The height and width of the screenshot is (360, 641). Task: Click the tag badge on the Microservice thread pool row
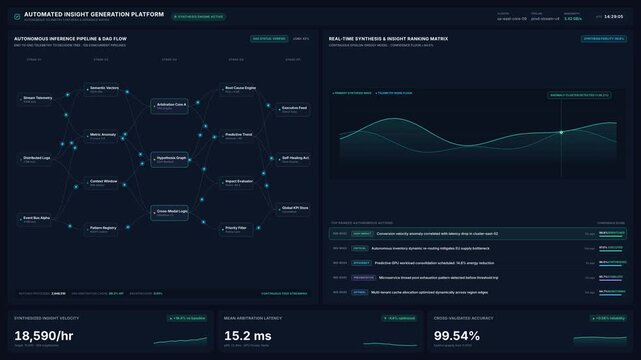[x=363, y=278]
